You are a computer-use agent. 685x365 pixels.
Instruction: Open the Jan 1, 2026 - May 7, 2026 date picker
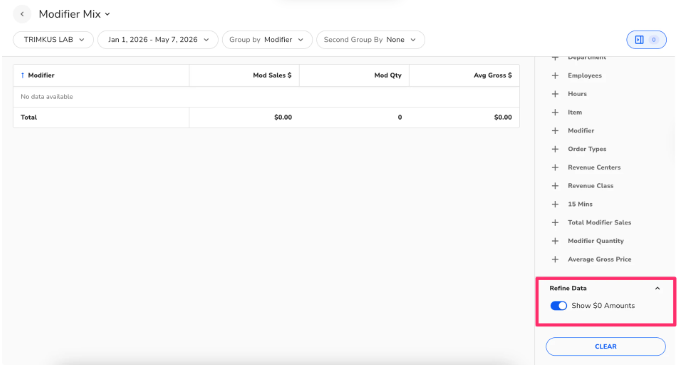[158, 39]
